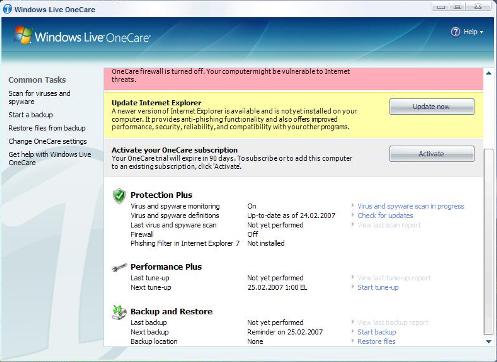Screen dimensions: 497x362
Task: Click the Common Tasks heading
Action: [x=37, y=80]
